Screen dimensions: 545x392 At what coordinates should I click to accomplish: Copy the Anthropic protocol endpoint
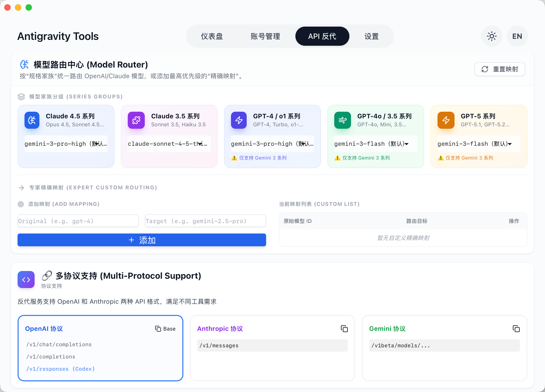pos(344,329)
